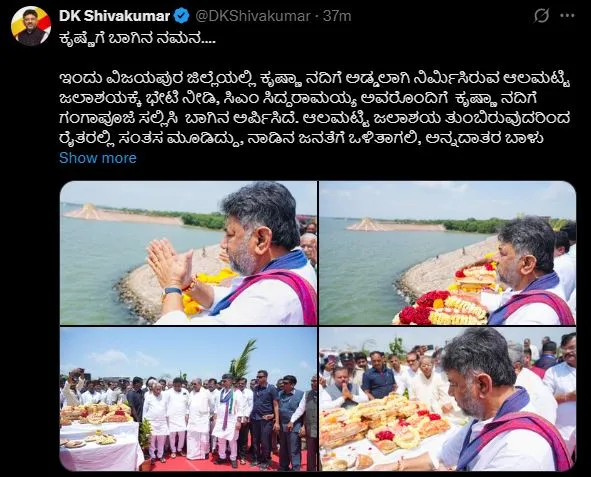Image resolution: width=591 pixels, height=477 pixels.
Task: Click the palm tree in bottom-left photo
Action: point(242,358)
